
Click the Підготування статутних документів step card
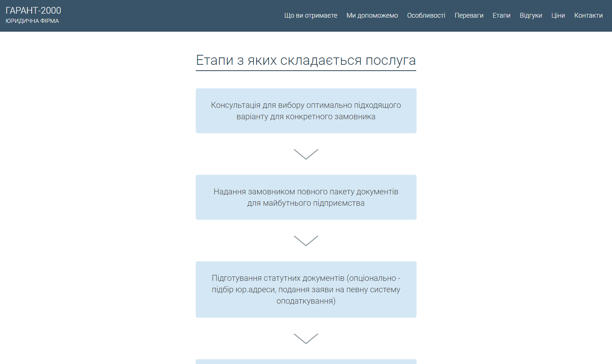[x=306, y=289]
